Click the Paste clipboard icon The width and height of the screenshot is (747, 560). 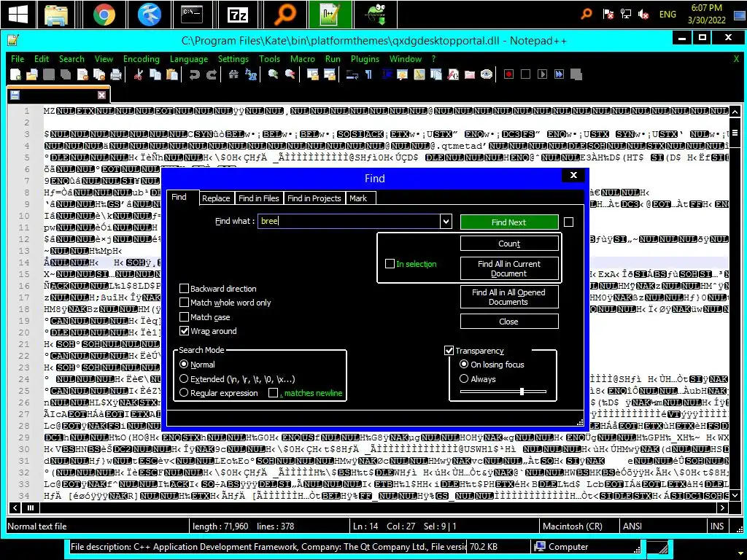(172, 74)
